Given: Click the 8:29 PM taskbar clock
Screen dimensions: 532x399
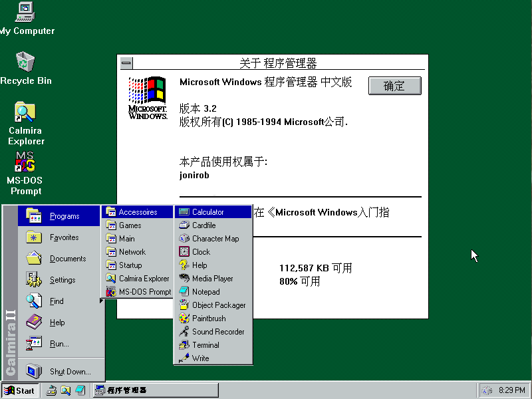Looking at the screenshot, I should pyautogui.click(x=511, y=390).
